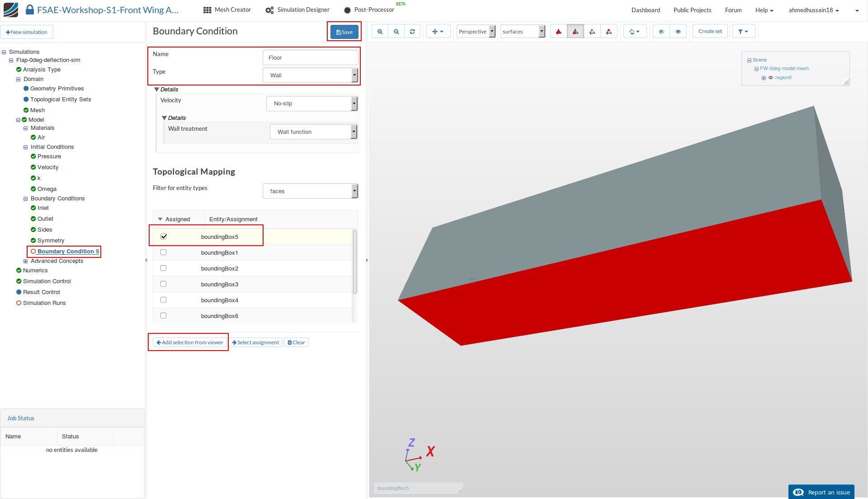The image size is (868, 499).
Task: Click the hide selection crossed-eye icon
Action: (x=661, y=32)
